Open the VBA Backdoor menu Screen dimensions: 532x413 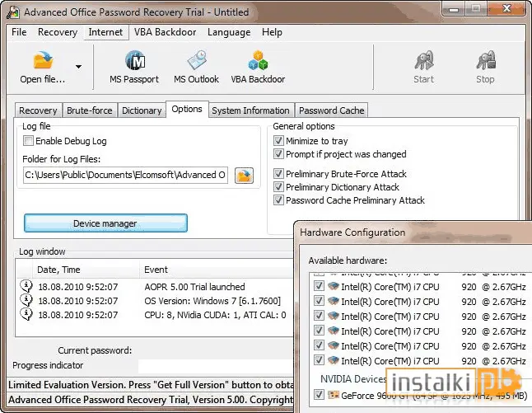[x=165, y=32]
